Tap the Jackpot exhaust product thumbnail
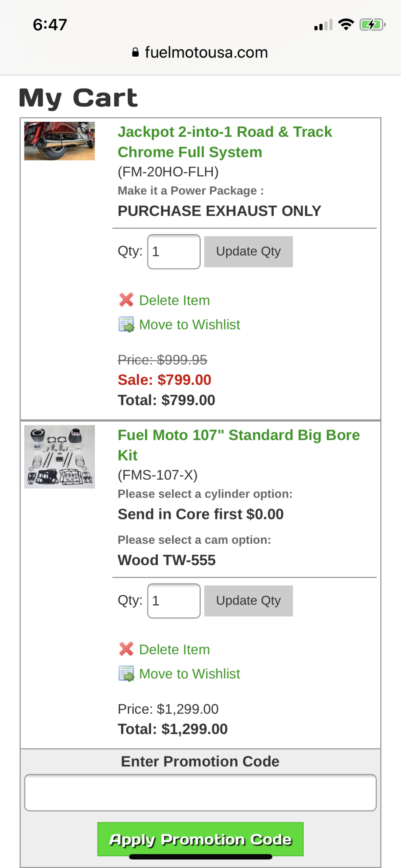The width and height of the screenshot is (401, 868). [60, 141]
